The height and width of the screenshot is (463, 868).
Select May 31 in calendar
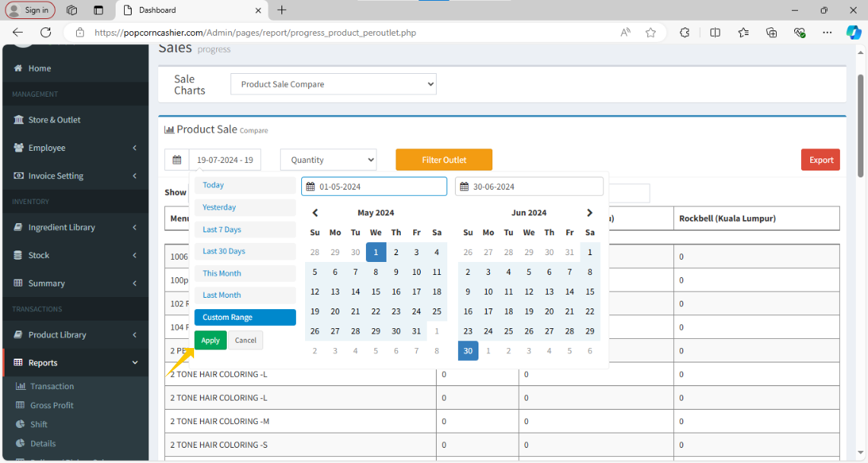[416, 331]
